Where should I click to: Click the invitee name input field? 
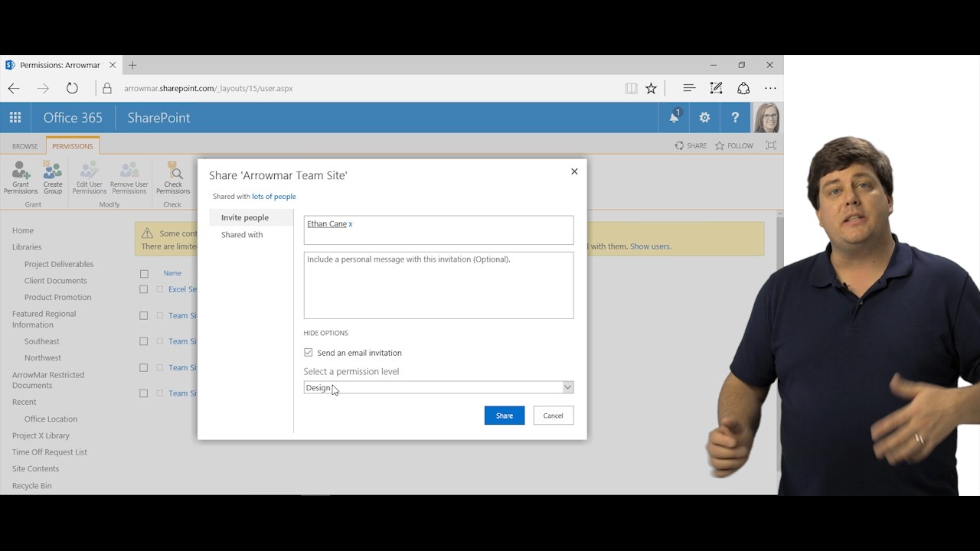pyautogui.click(x=439, y=230)
